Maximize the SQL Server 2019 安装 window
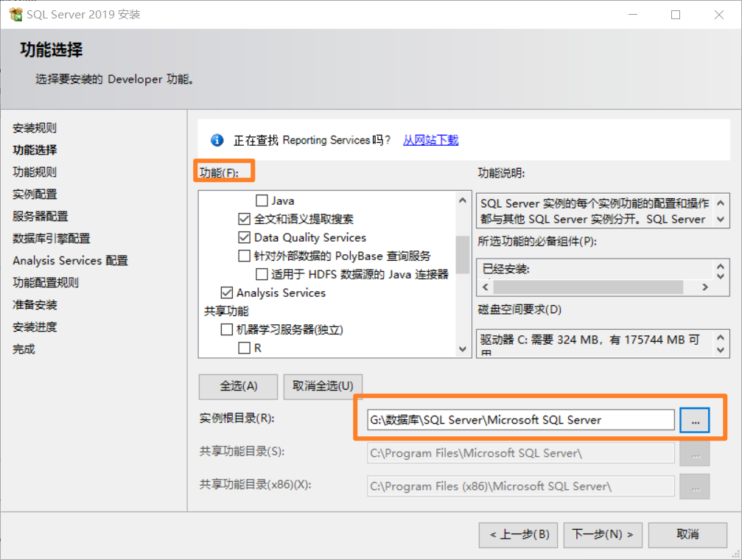This screenshot has height=560, width=742. [676, 15]
